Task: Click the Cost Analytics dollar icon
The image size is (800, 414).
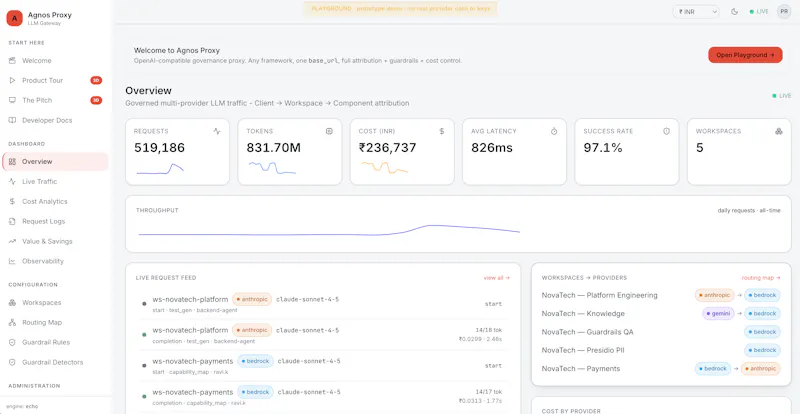Action: tap(12, 202)
